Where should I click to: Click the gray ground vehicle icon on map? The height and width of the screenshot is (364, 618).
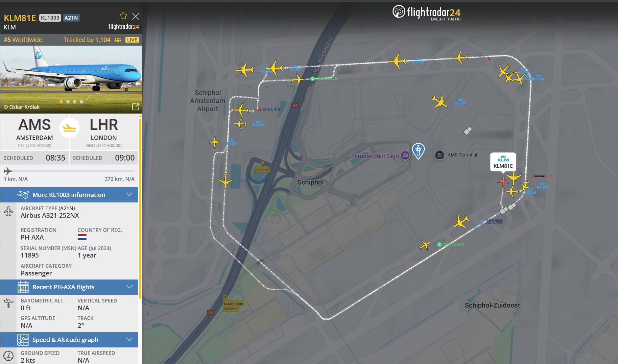pyautogui.click(x=468, y=130)
